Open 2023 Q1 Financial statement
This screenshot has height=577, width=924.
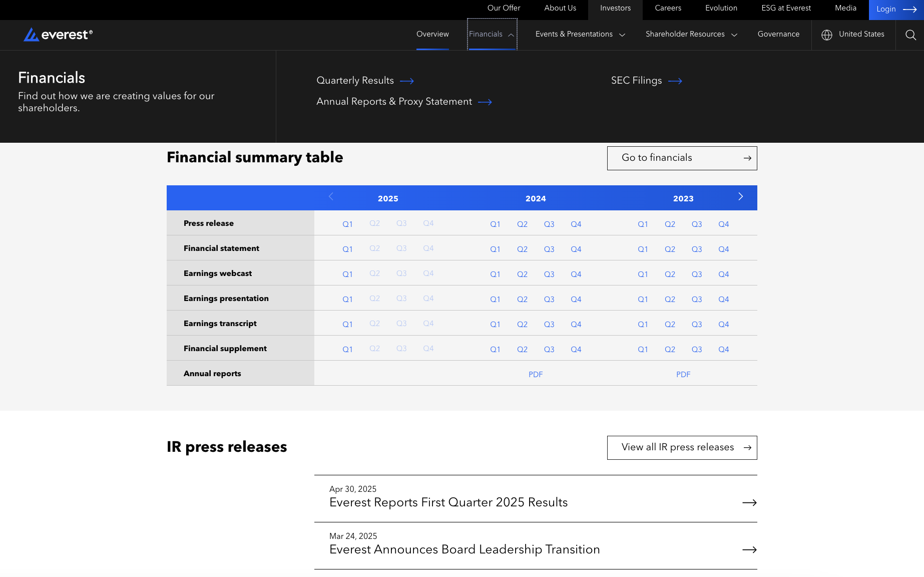pos(643,249)
